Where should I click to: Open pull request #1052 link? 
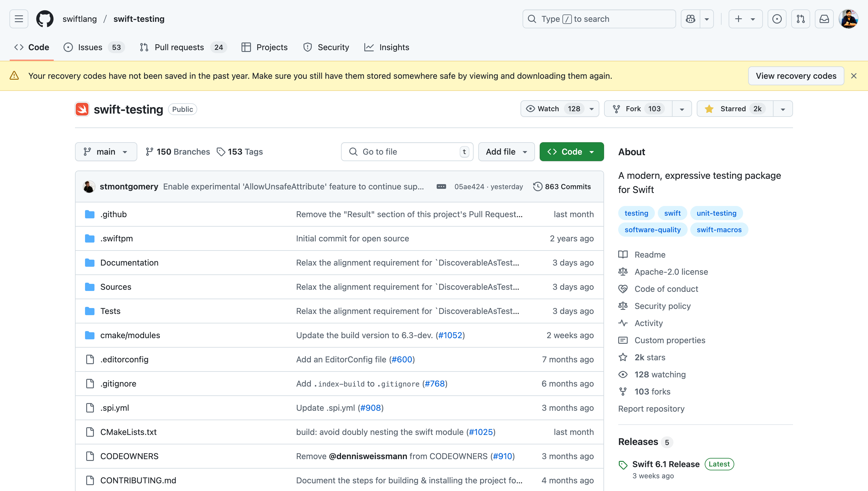click(450, 335)
